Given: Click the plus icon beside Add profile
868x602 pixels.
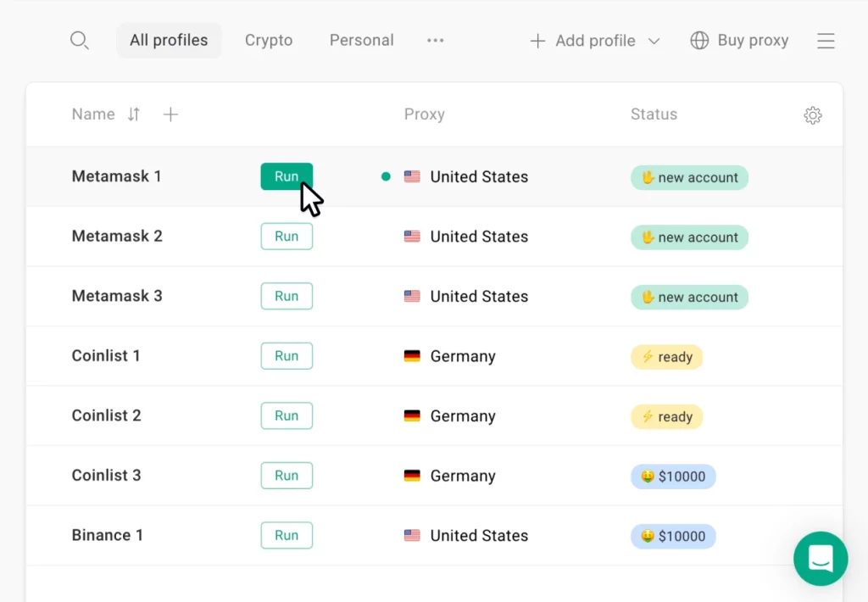Looking at the screenshot, I should click(x=537, y=41).
